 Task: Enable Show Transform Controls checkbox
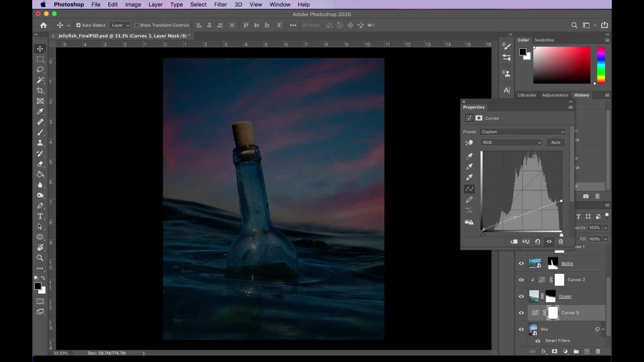pyautogui.click(x=136, y=25)
